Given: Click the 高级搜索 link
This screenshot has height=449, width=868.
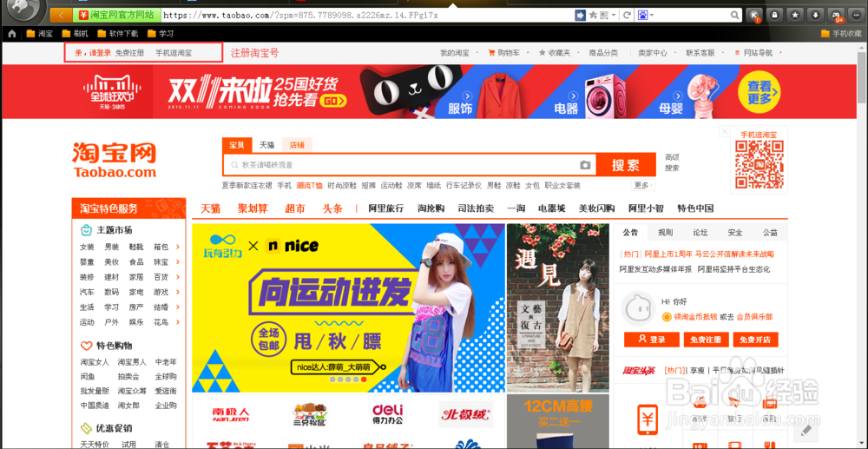Looking at the screenshot, I should point(672,162).
